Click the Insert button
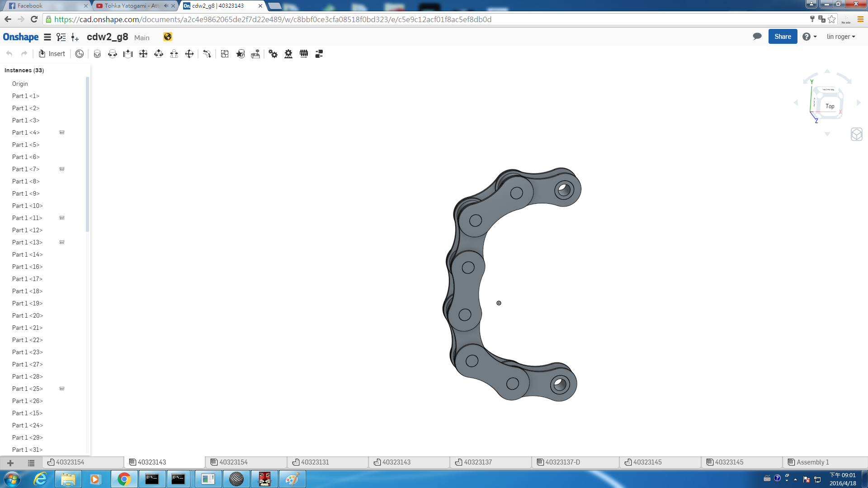The image size is (868, 488). pyautogui.click(x=52, y=54)
